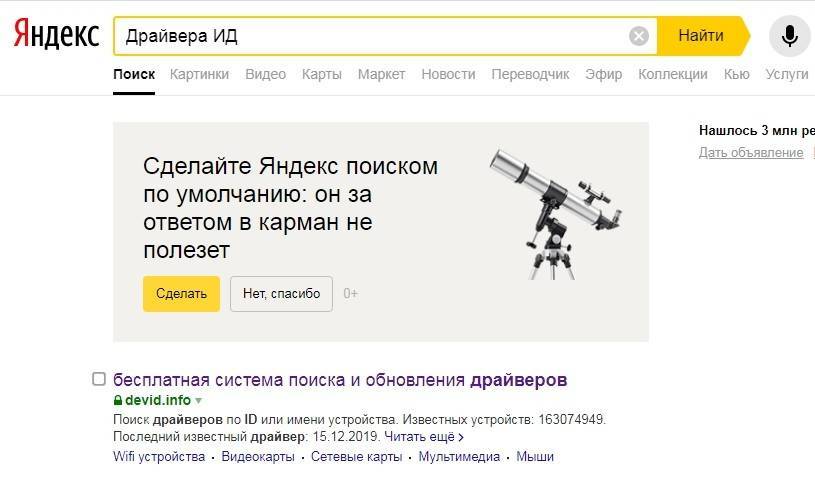Click the yellow Найти search button

click(x=703, y=36)
